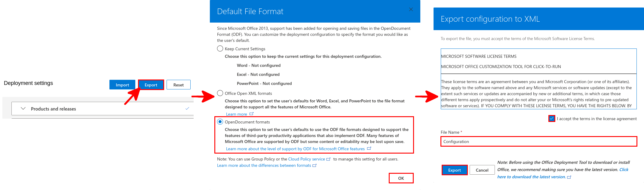Click 'MICROSOFT SOFTWARE LICENSE TERMS' heading
Viewport: 644px width, 190px height.
(x=479, y=56)
